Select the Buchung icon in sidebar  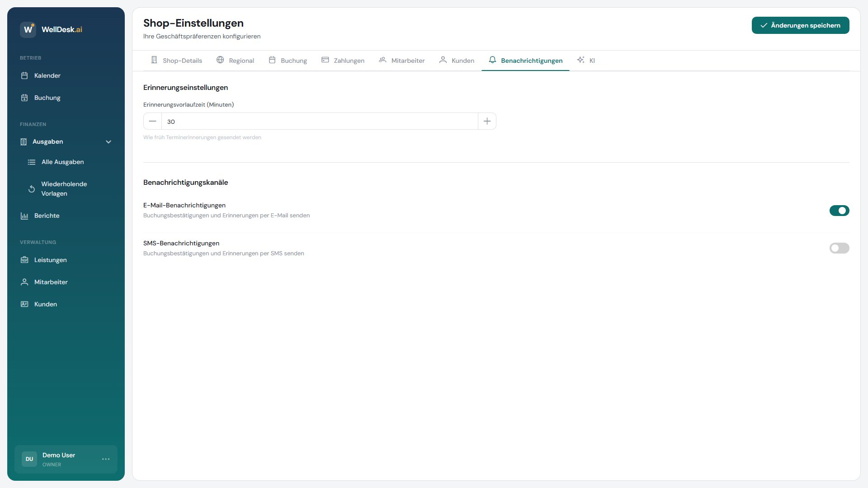click(x=25, y=98)
